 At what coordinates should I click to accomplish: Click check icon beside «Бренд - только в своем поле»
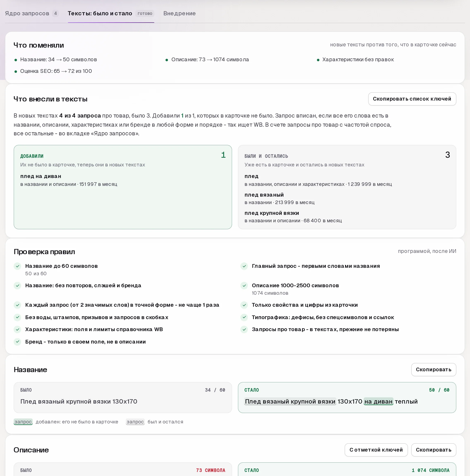point(18,341)
